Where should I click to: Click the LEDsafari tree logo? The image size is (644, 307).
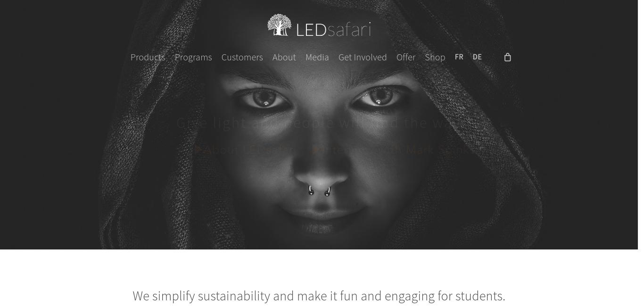(280, 25)
